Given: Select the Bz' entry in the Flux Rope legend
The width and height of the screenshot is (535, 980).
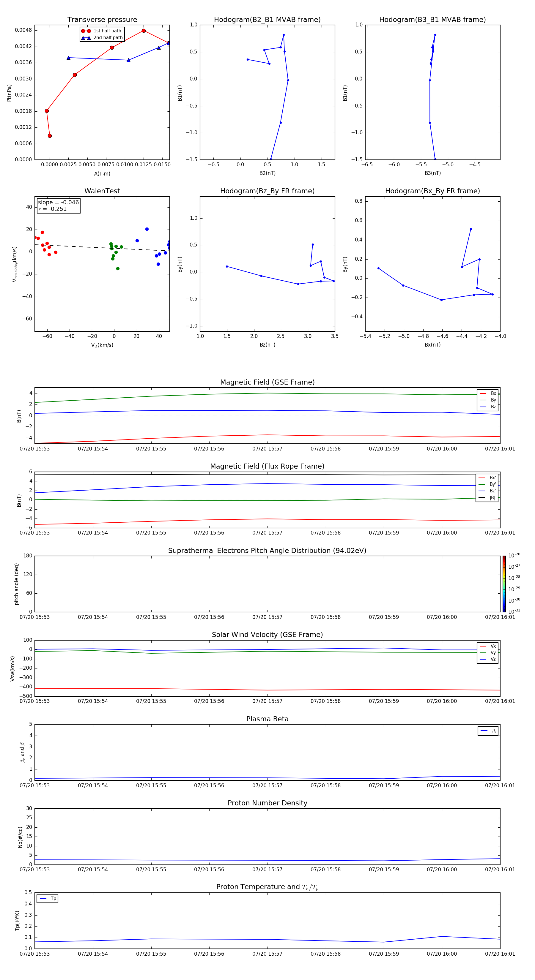Looking at the screenshot, I should pos(487,491).
